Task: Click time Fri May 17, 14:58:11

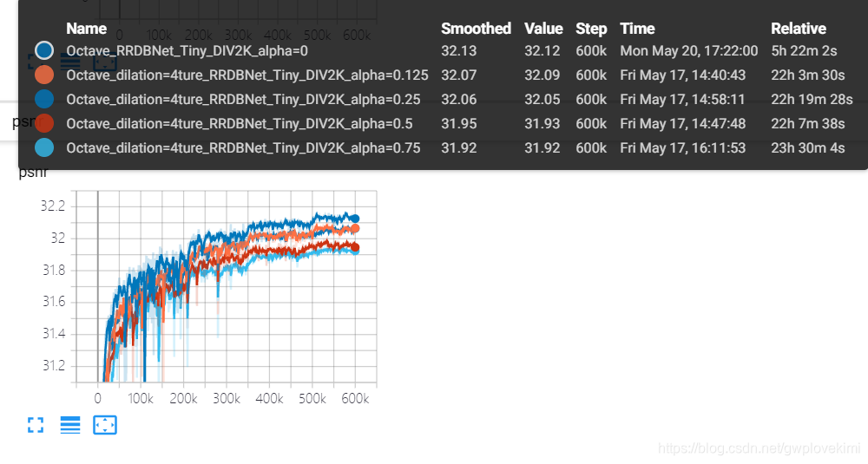Action: point(682,100)
